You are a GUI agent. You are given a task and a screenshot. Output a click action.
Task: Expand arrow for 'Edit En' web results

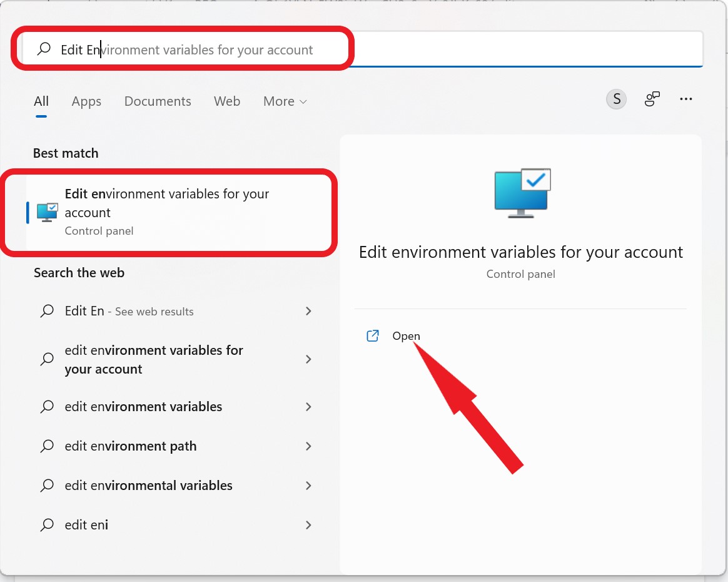[308, 311]
